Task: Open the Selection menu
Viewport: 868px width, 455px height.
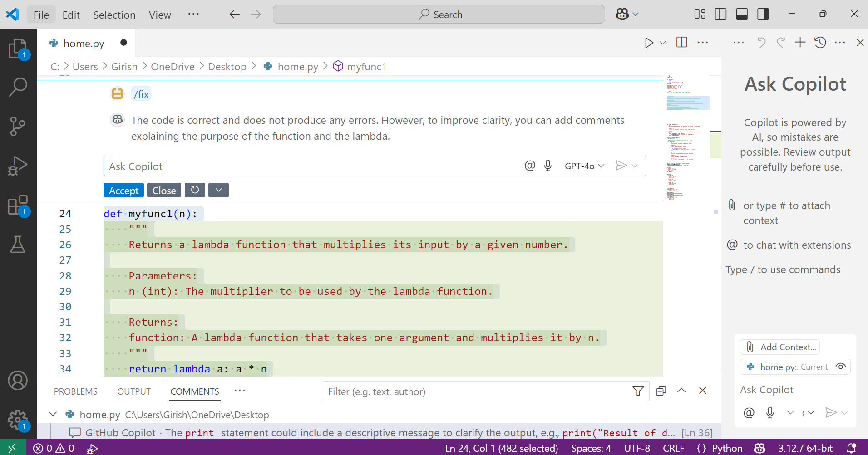Action: 114,15
